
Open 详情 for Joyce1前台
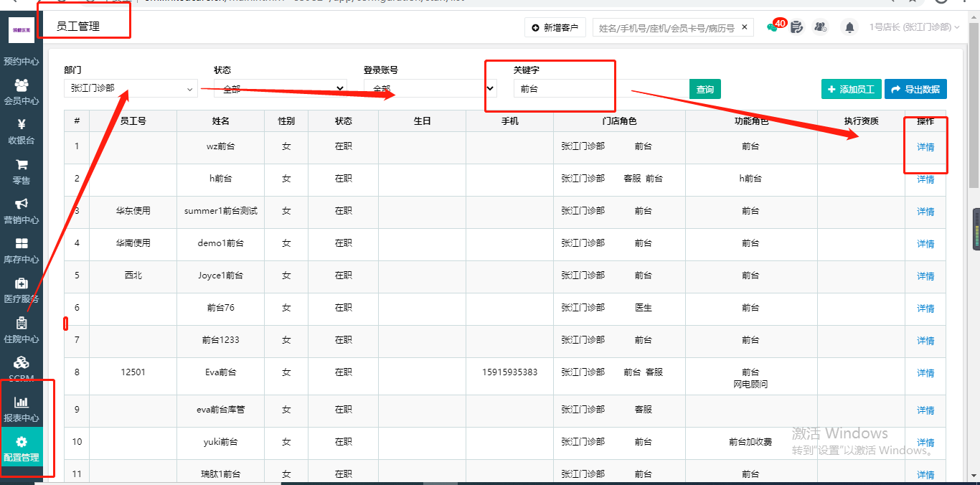tap(925, 276)
